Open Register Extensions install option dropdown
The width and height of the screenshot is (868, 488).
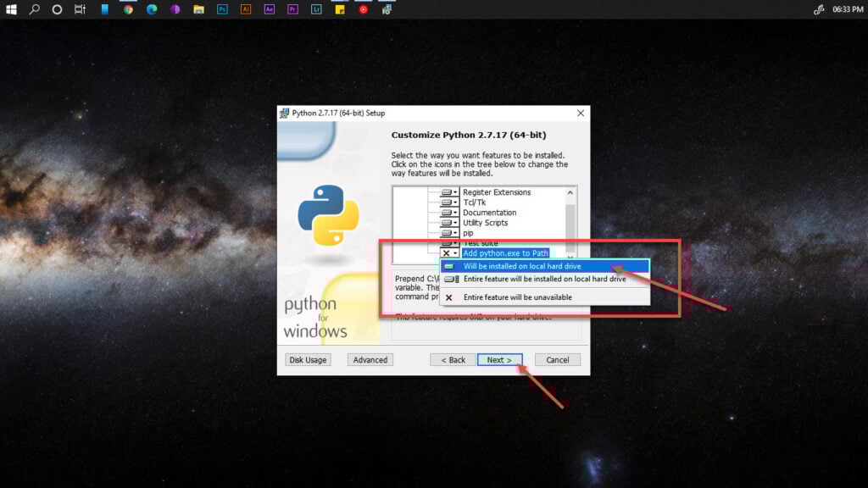click(x=449, y=192)
